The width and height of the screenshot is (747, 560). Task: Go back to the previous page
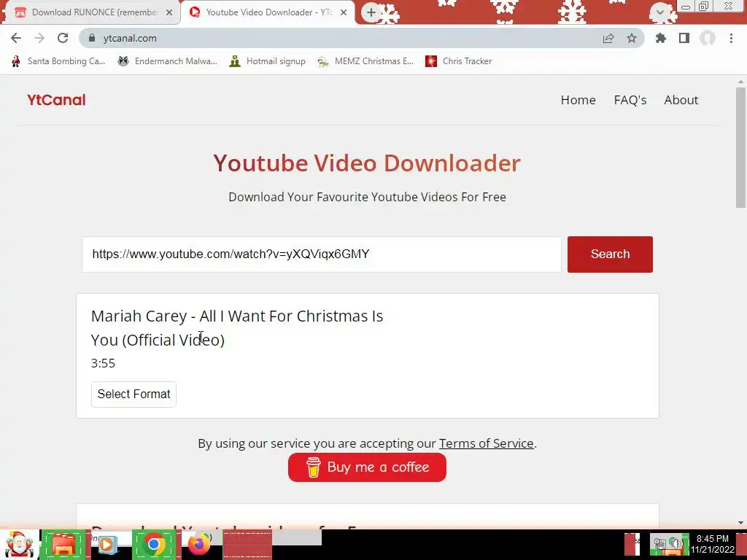[x=16, y=38]
